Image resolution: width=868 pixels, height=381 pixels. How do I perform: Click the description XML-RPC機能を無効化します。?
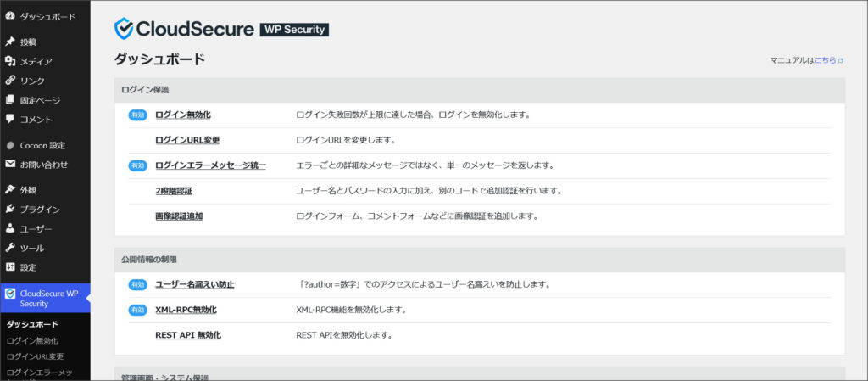point(352,310)
